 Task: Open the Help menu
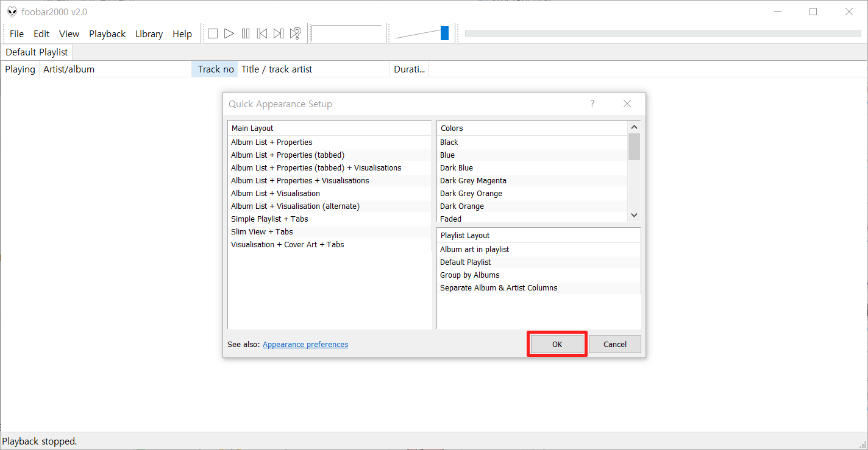[x=182, y=34]
